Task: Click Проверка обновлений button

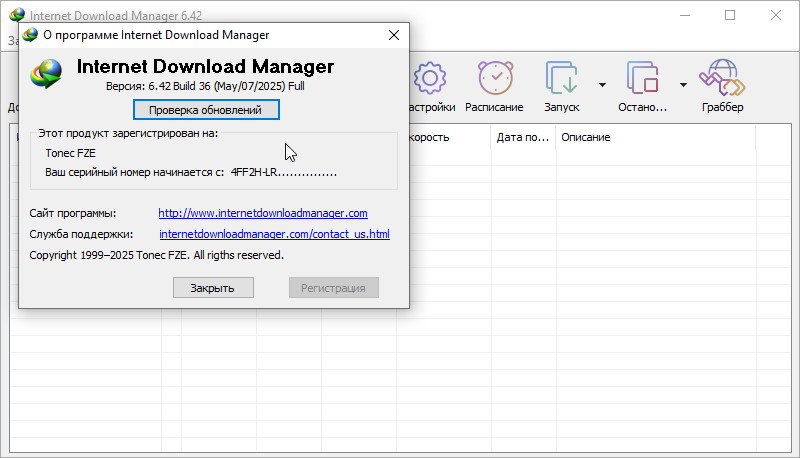Action: click(x=206, y=110)
